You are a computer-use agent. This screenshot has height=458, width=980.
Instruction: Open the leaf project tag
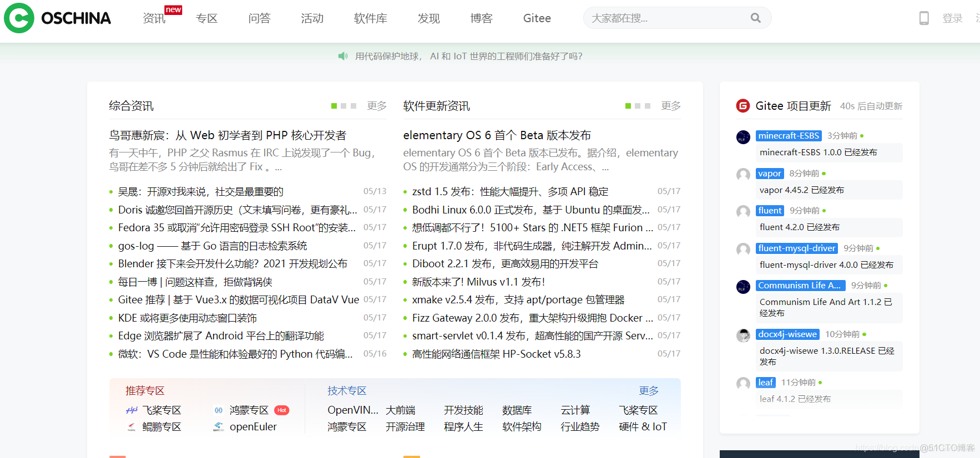(x=766, y=383)
